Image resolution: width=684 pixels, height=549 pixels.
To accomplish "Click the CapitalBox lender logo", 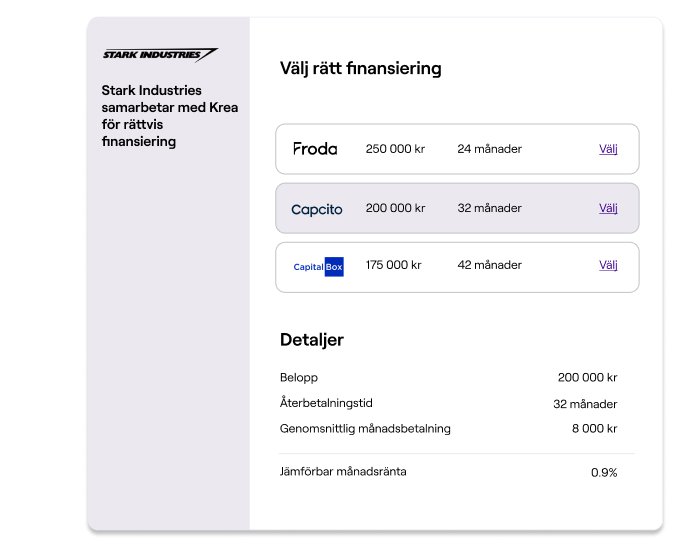I will (x=318, y=267).
